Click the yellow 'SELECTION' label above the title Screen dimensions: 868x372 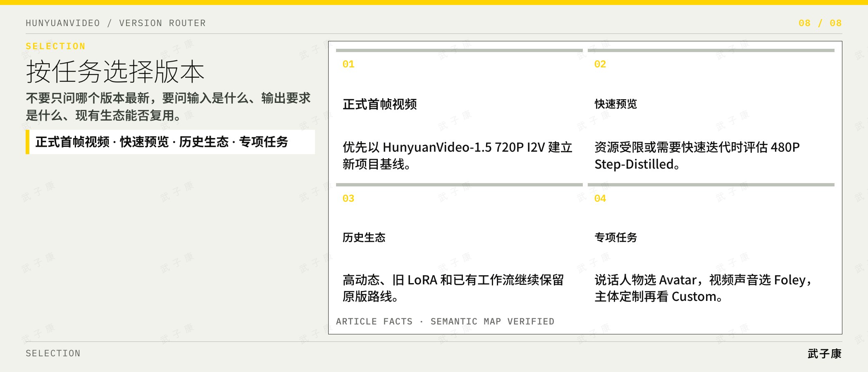55,46
